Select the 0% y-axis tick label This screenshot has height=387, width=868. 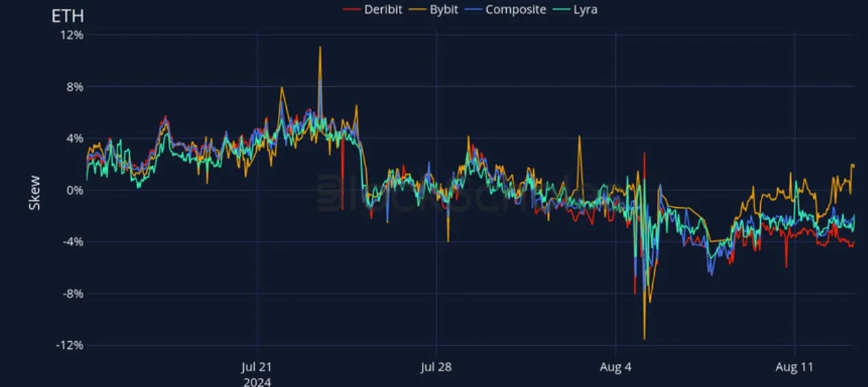coord(74,190)
